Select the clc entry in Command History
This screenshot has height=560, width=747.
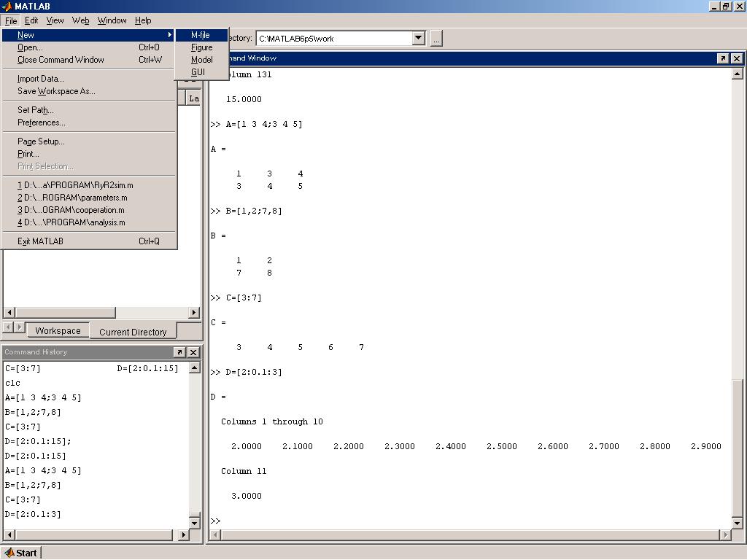(13, 383)
